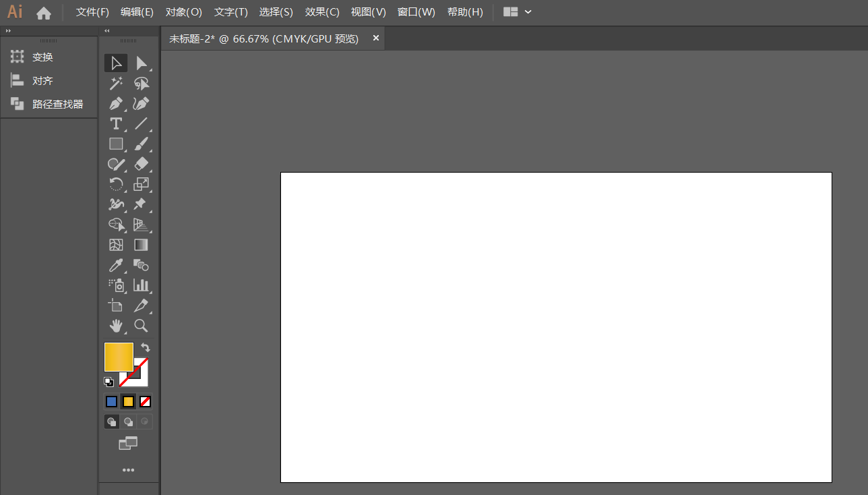Viewport: 868px width, 495px height.
Task: Select the Perspective Grid tool
Action: pos(141,225)
